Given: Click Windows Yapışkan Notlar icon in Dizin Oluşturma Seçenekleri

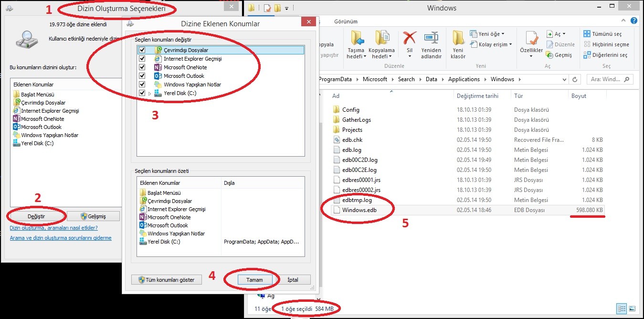Looking at the screenshot, I should [x=17, y=135].
